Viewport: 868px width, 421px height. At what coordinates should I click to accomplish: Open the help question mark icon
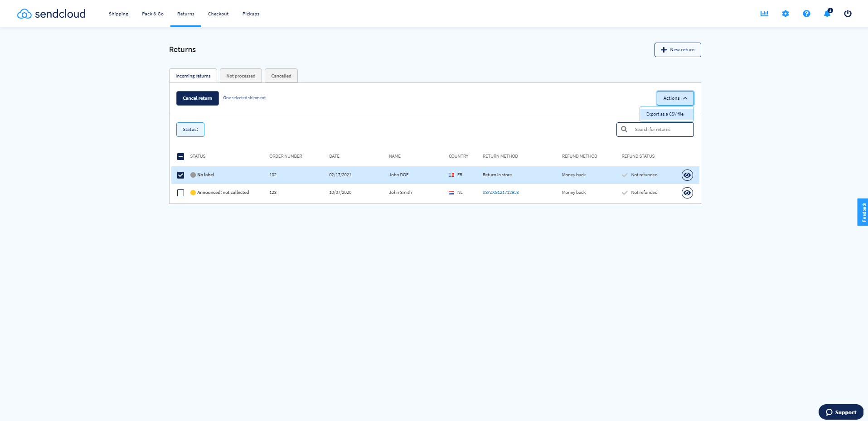pyautogui.click(x=806, y=14)
